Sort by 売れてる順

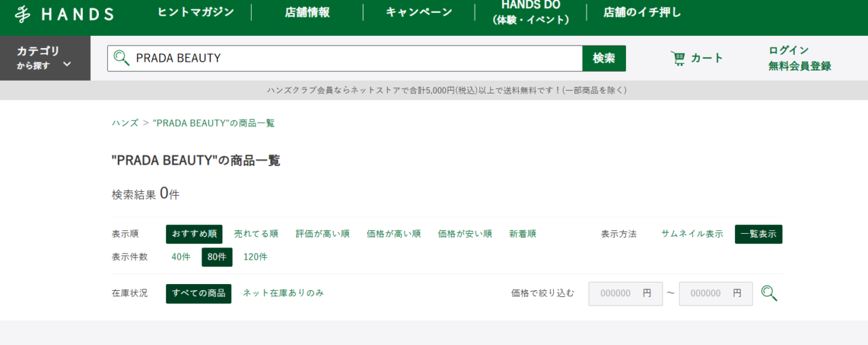pos(256,234)
